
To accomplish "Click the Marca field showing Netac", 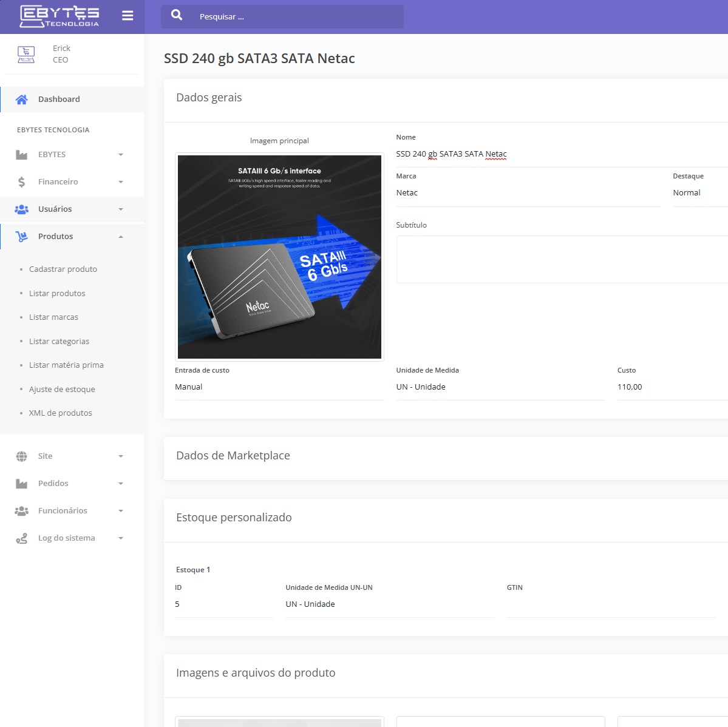I will point(528,193).
